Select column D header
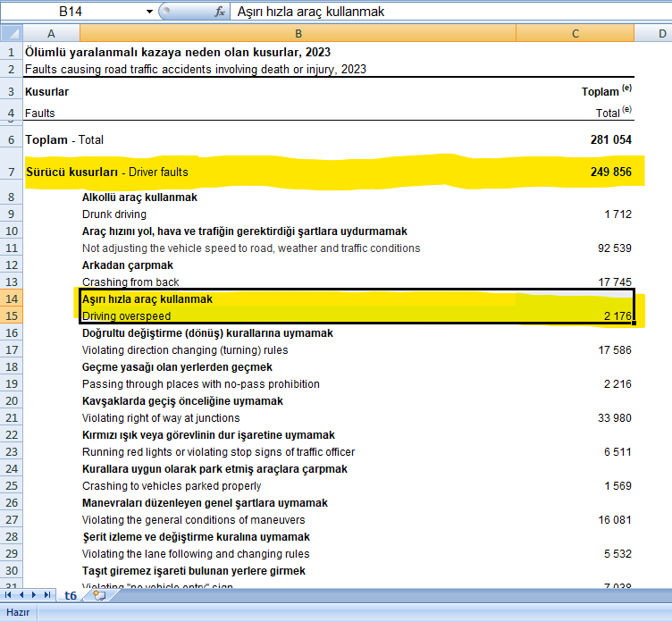 point(653,33)
